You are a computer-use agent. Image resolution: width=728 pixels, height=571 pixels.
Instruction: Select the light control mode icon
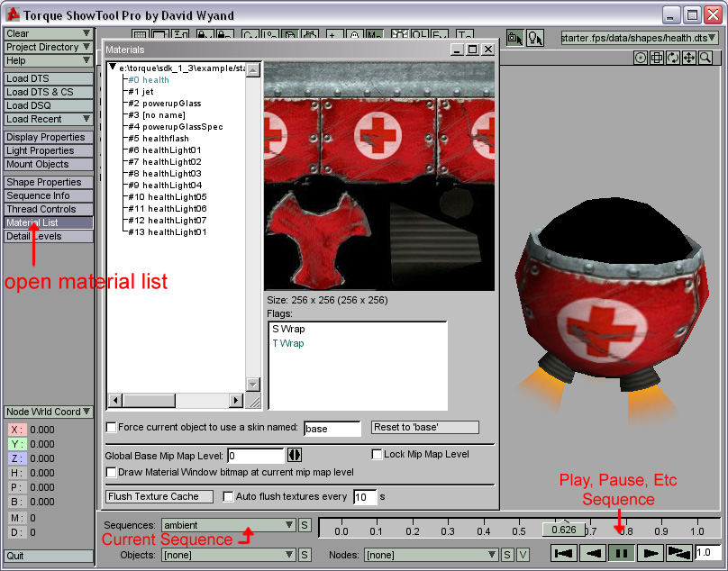pyautogui.click(x=535, y=38)
